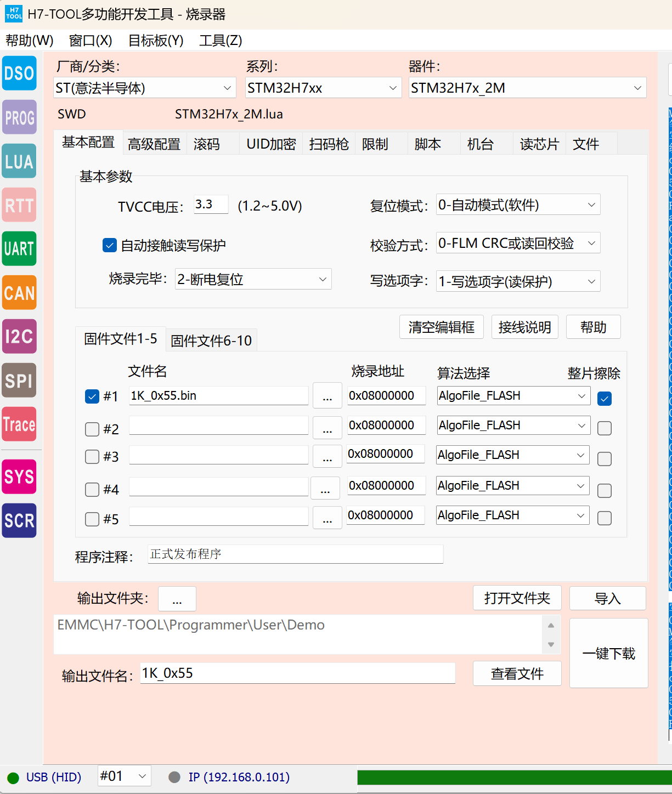
Task: Click the green progress bar in status bar
Action: click(515, 778)
